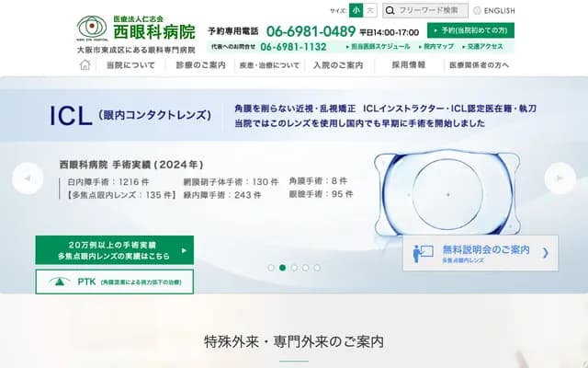The height and width of the screenshot is (368, 588).
Task: Click the ICL (眼内コンタクトレンズ) heading
Action: (x=130, y=115)
